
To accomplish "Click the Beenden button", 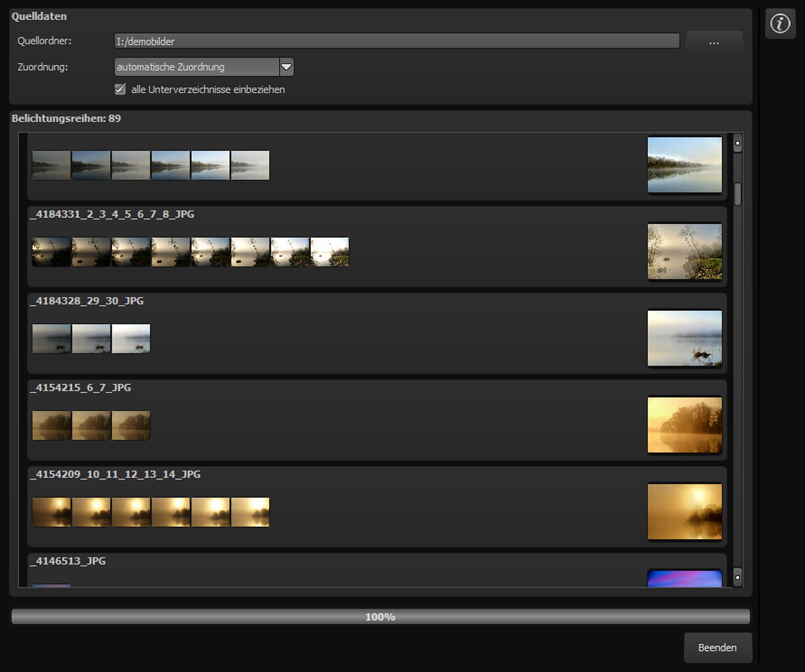I will coord(718,647).
